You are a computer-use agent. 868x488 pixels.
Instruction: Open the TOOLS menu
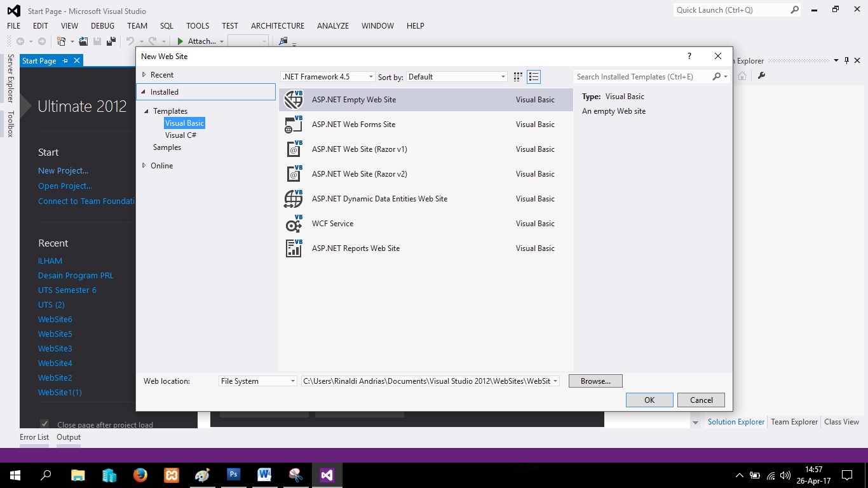(198, 26)
